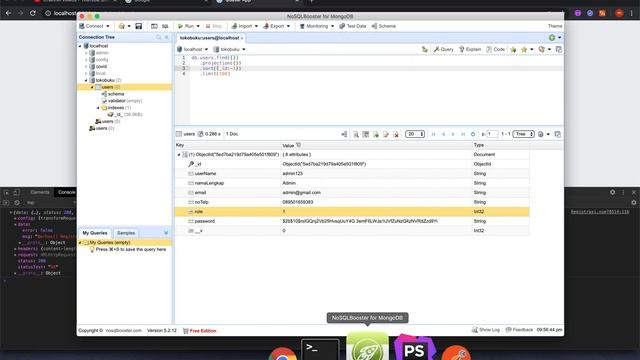Select the userName field row
Screen dimensions: 640x360
[x=352, y=173]
